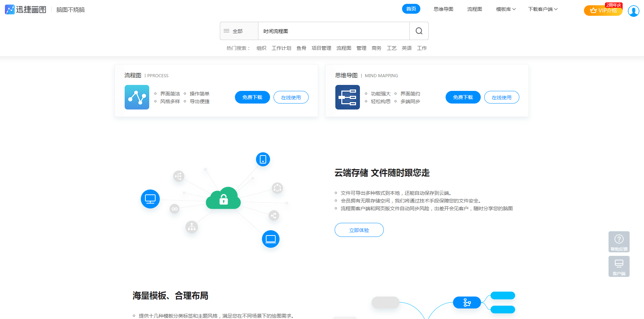The height and width of the screenshot is (319, 644).
Task: Click the search magnifier icon
Action: point(419,31)
